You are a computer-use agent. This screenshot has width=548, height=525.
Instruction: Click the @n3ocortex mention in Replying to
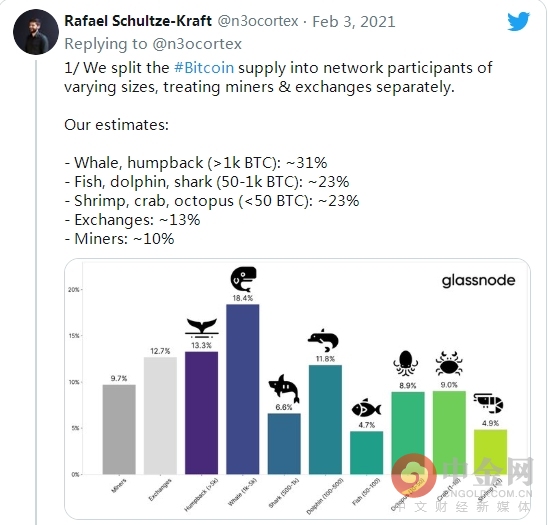point(197,44)
